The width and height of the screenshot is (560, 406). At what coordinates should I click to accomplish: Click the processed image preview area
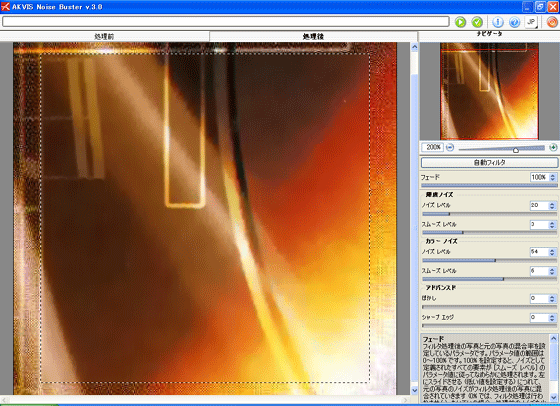pos(205,218)
